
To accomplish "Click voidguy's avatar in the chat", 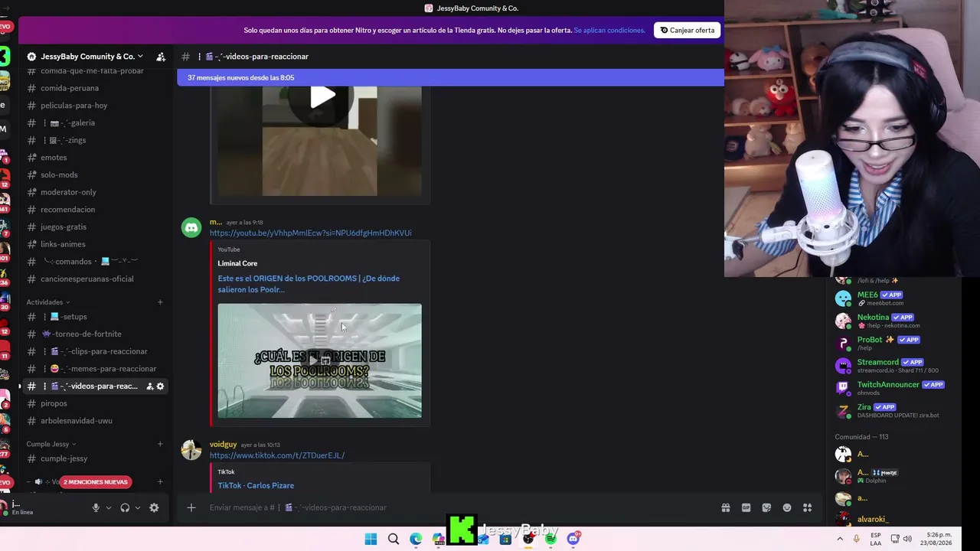I will [191, 449].
